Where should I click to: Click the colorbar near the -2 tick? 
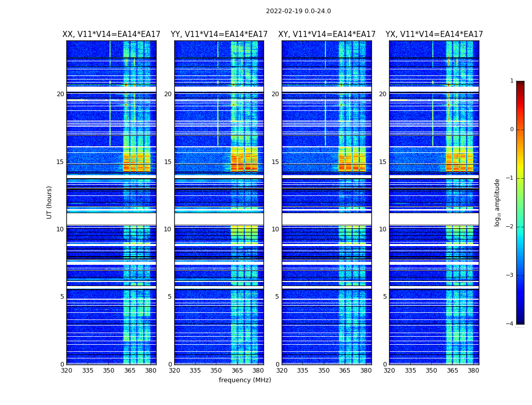(520, 227)
